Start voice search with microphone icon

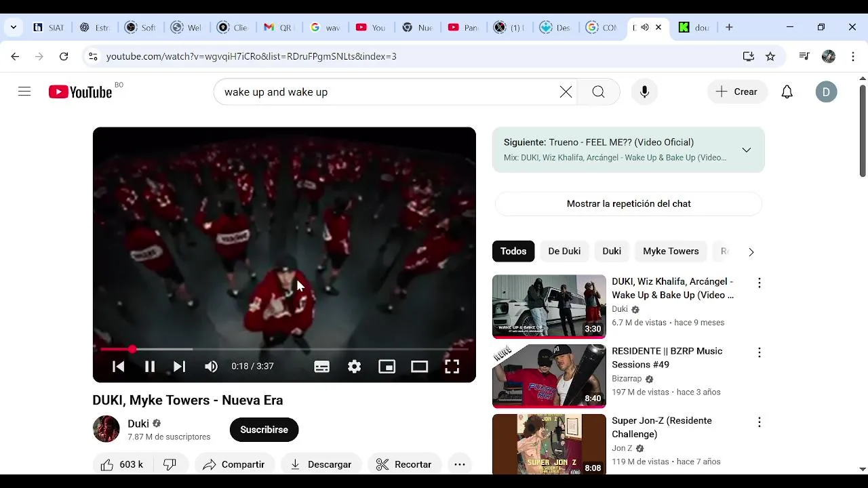pyautogui.click(x=644, y=92)
